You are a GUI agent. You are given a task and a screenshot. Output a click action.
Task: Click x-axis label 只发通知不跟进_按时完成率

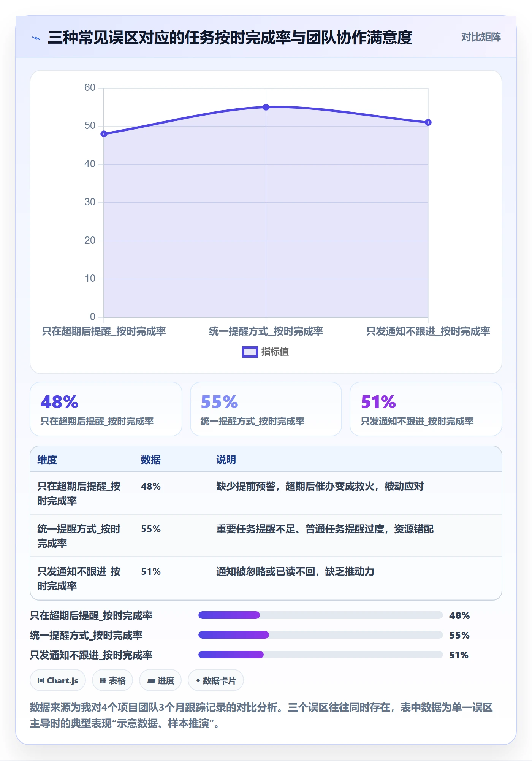(428, 331)
